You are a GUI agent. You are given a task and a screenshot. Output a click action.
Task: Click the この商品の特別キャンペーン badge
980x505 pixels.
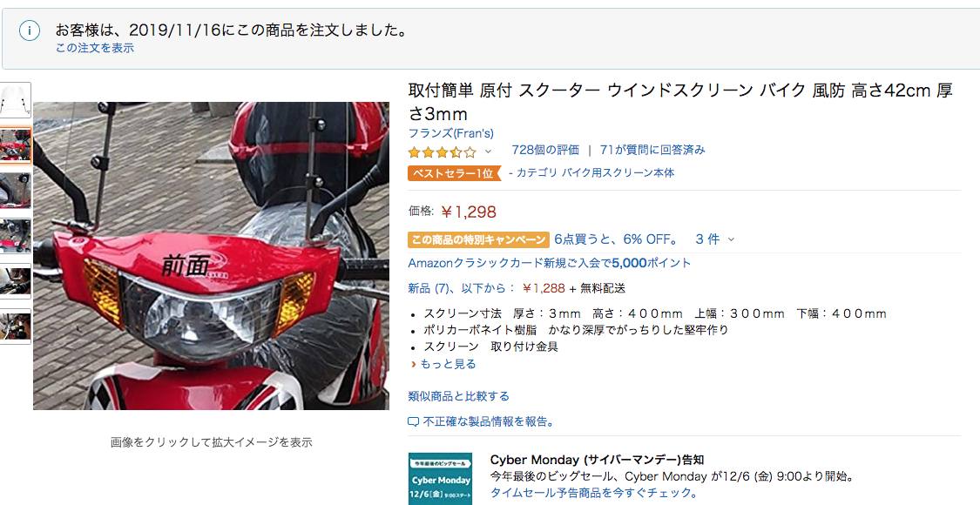(479, 239)
